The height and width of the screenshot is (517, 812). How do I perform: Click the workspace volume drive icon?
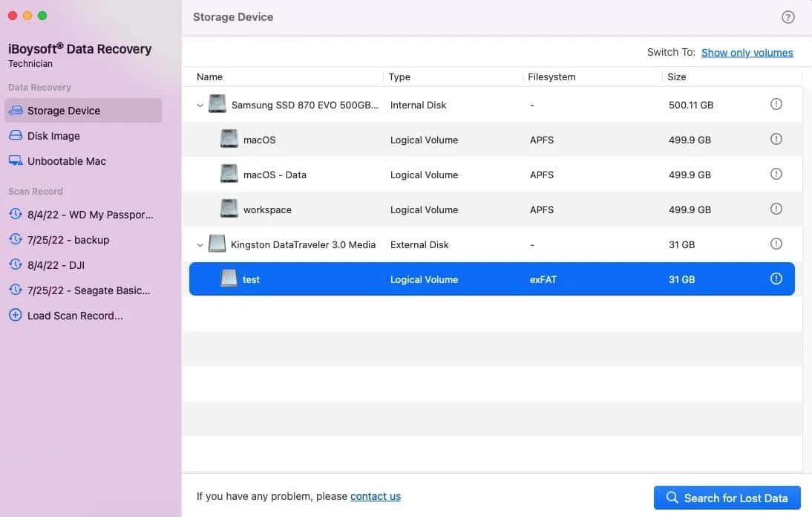pos(229,208)
